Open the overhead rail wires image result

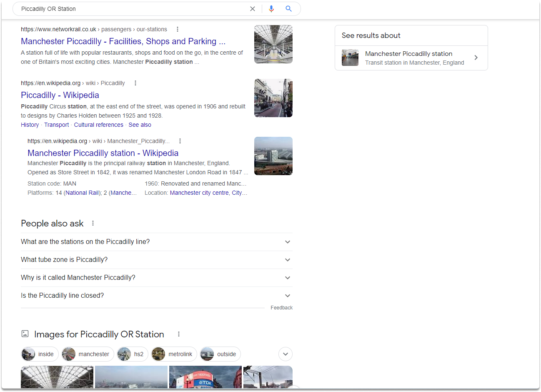coord(268,377)
